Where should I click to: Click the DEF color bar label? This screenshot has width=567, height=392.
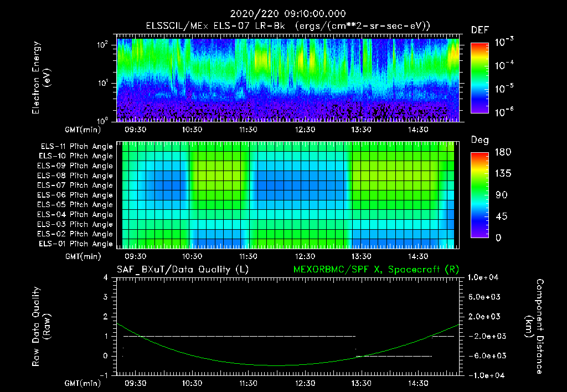coord(480,30)
